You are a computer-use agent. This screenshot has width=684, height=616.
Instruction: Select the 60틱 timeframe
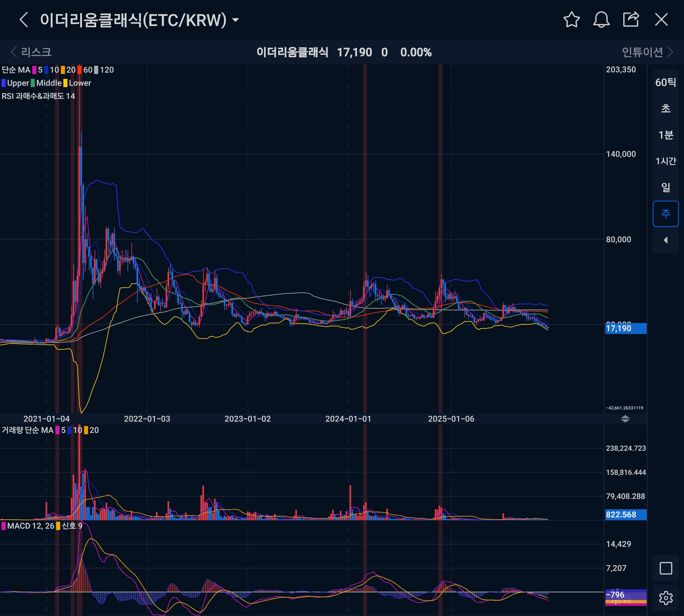(666, 82)
